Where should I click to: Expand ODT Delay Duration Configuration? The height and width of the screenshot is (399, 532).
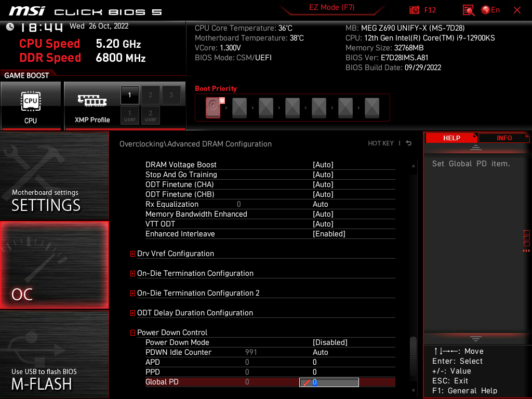coord(132,313)
